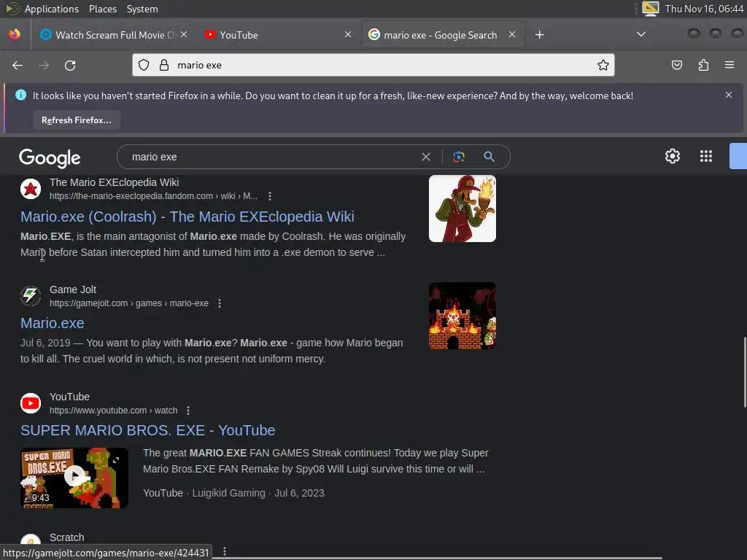Click the gamejolt.com › games › mario-exe URL
Image resolution: width=747 pixels, height=560 pixels.
[129, 303]
